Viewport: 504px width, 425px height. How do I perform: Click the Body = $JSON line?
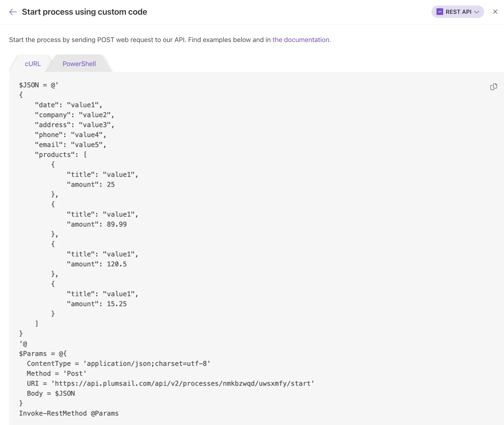coord(51,393)
